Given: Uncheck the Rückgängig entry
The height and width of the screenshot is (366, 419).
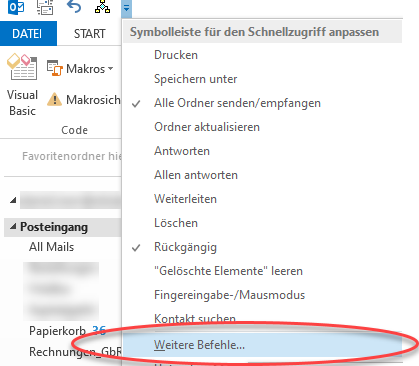Looking at the screenshot, I should [x=263, y=247].
